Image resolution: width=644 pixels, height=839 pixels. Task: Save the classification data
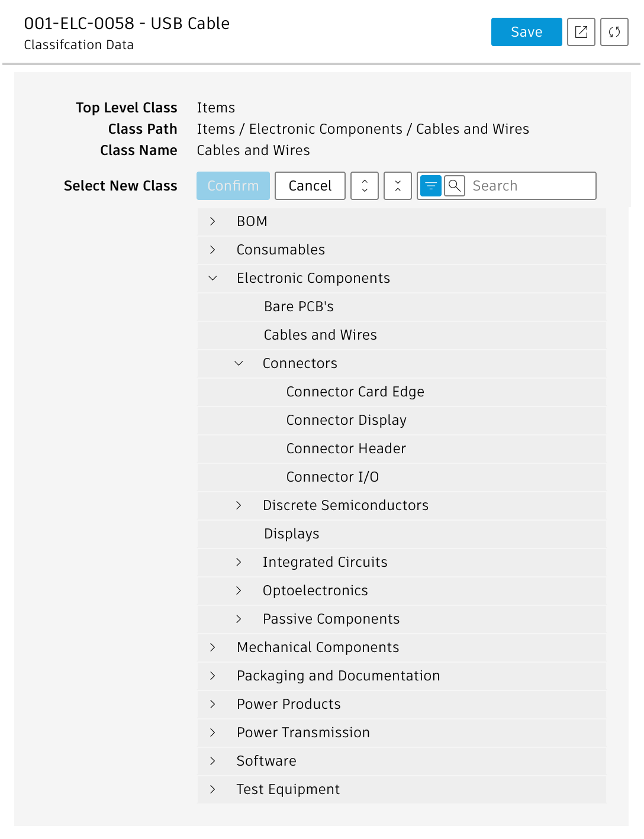(x=526, y=32)
